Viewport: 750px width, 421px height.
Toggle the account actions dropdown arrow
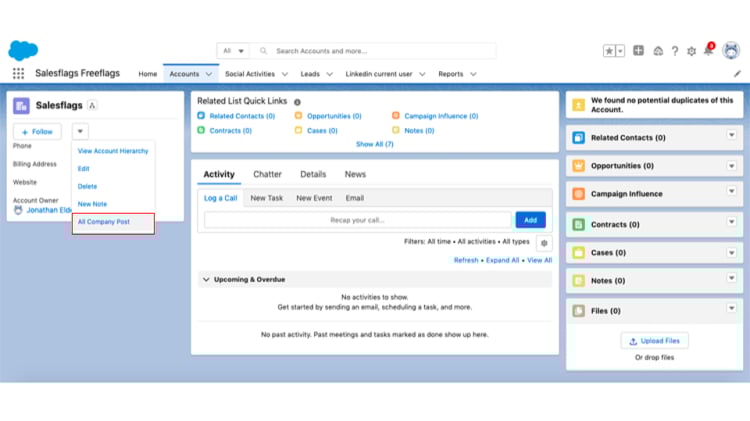(80, 131)
